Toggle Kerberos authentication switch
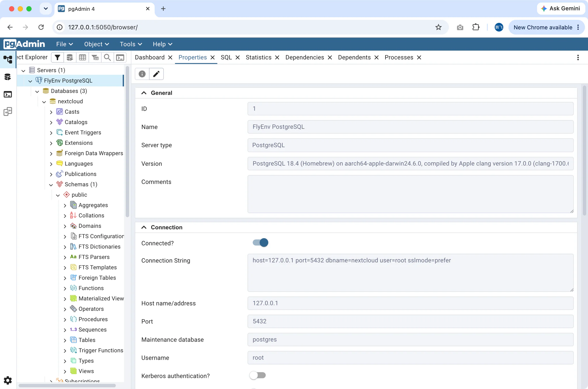The image size is (588, 389). point(258,375)
